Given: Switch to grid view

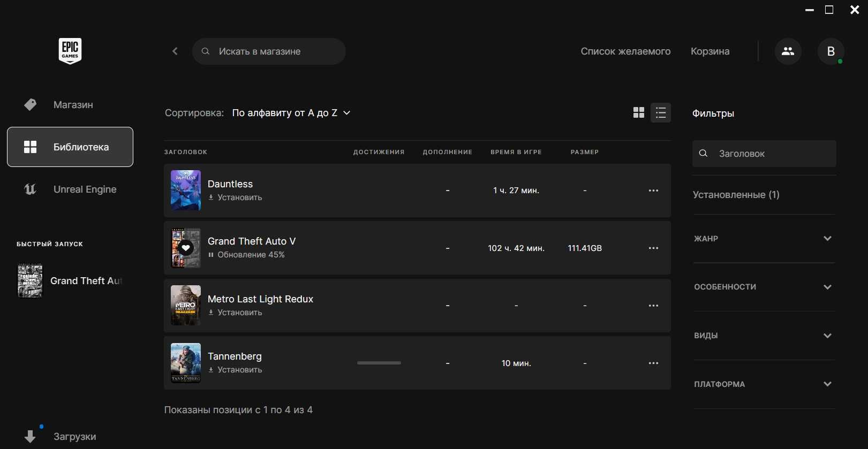Looking at the screenshot, I should (639, 112).
